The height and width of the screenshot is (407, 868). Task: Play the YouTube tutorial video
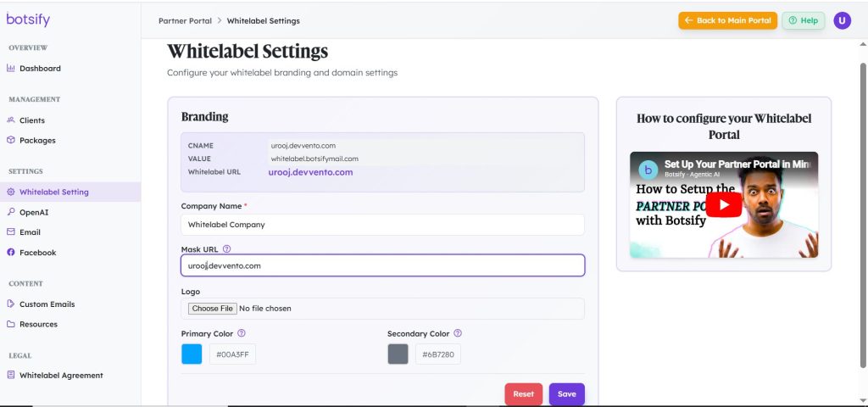724,205
